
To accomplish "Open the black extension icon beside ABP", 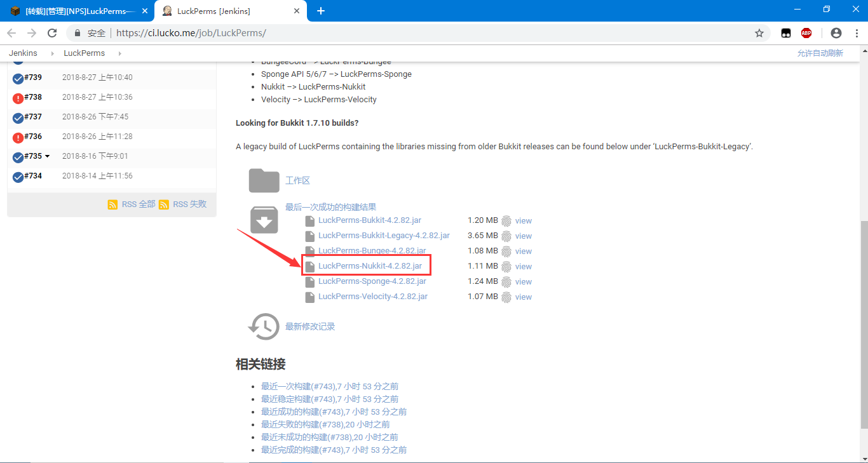I will (786, 33).
